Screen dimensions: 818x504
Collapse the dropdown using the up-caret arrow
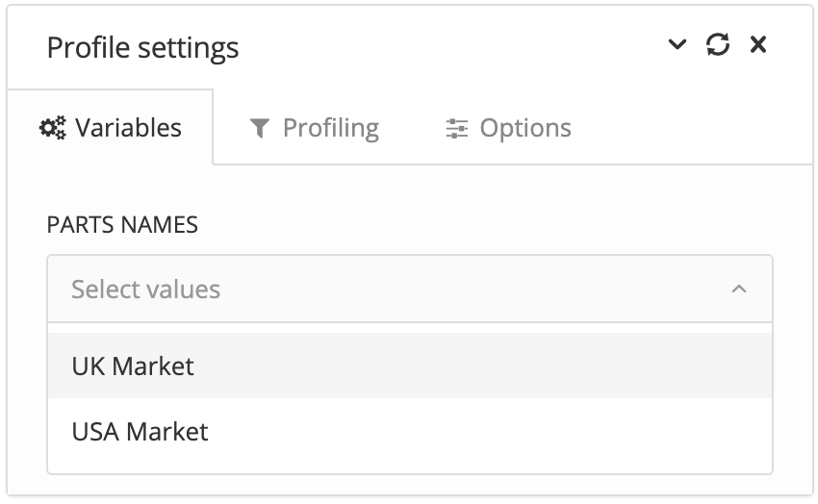click(739, 289)
